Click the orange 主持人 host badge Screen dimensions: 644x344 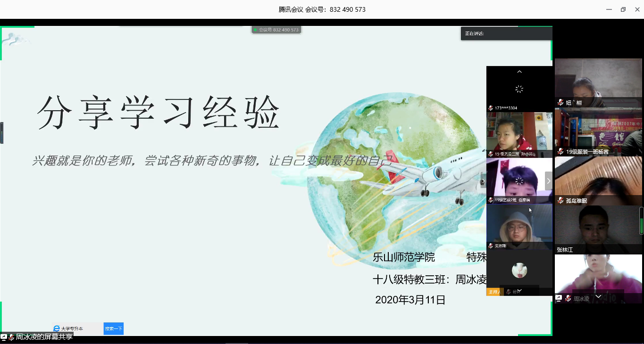(493, 292)
